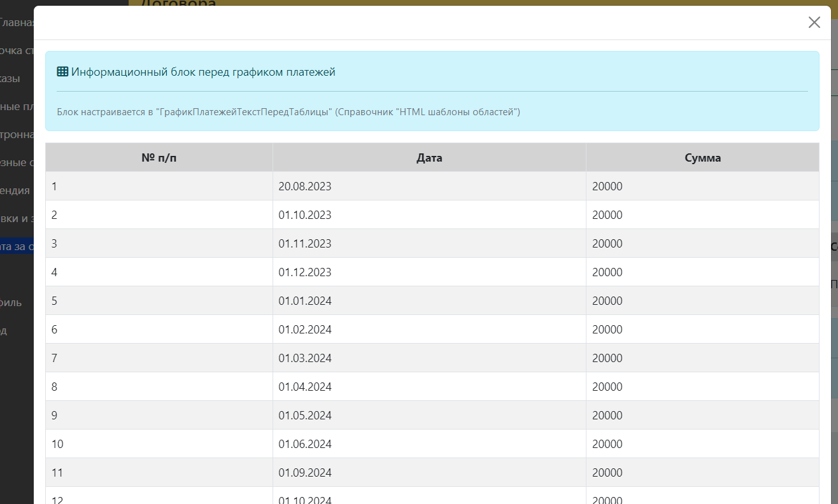Select the date cell 01.02.2024
The image size is (838, 504).
point(305,330)
